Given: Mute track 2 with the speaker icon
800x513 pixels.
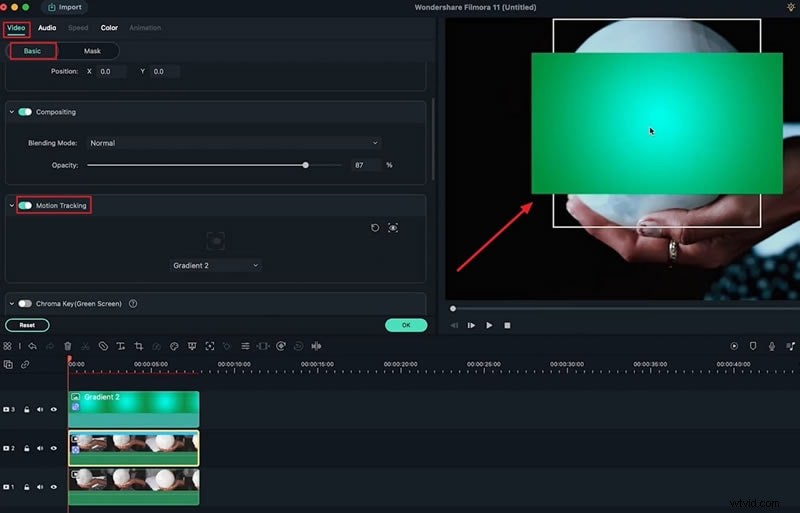Looking at the screenshot, I should pos(40,448).
